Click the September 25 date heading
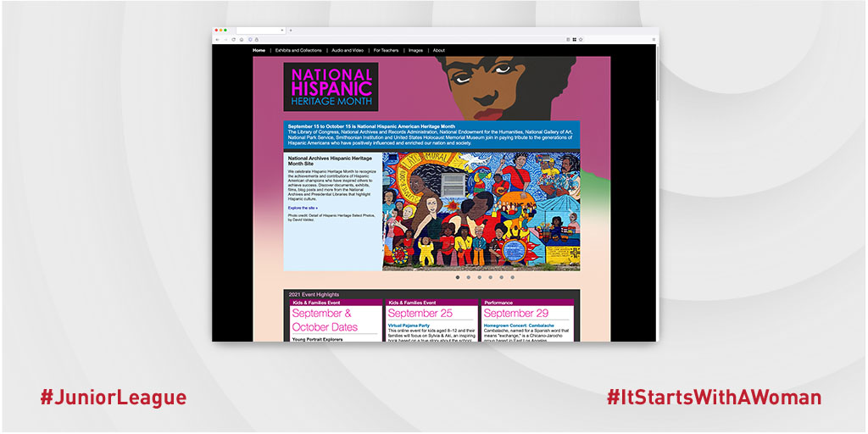 (420, 314)
